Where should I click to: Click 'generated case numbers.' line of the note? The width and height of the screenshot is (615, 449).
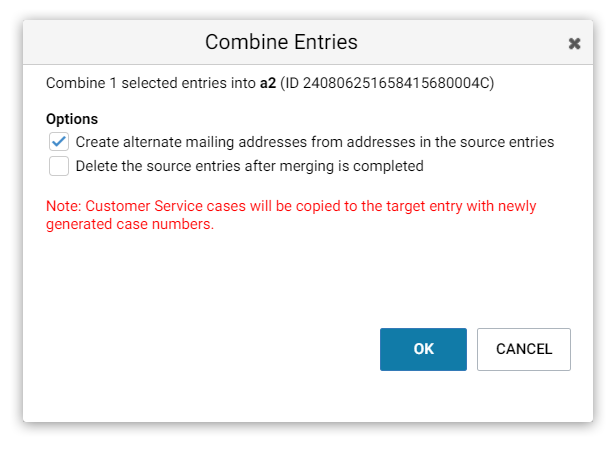pyautogui.click(x=130, y=224)
